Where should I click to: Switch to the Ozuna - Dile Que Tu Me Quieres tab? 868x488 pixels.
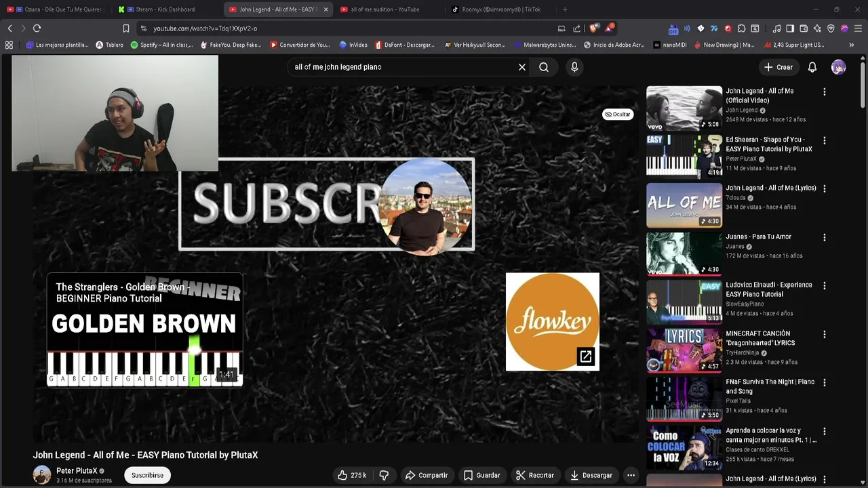tap(56, 9)
